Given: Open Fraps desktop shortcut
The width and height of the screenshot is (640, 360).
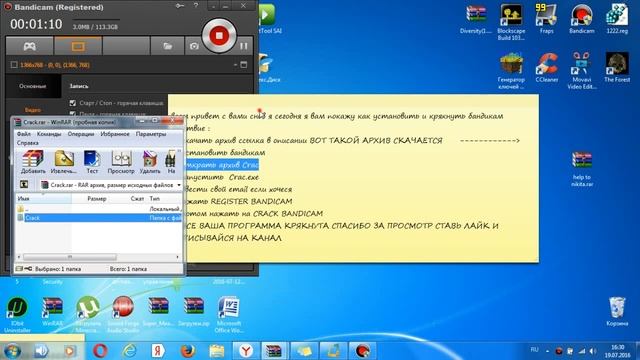Looking at the screenshot, I should pyautogui.click(x=547, y=20).
